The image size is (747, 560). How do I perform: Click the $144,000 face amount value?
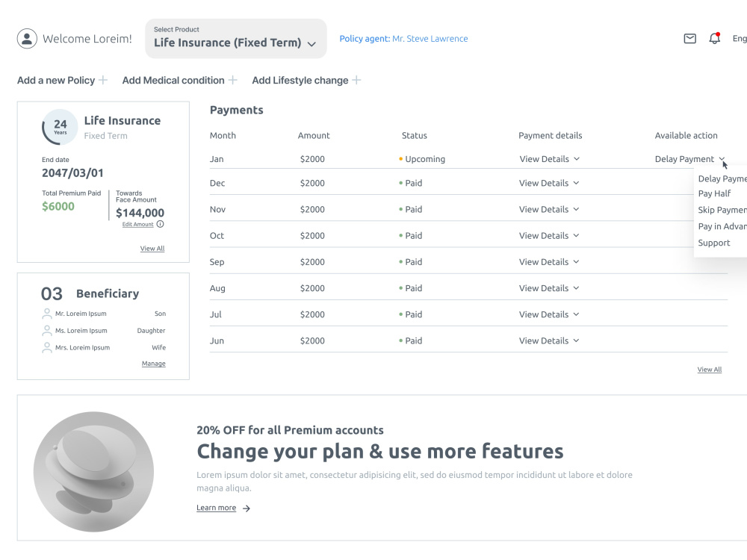pos(140,213)
